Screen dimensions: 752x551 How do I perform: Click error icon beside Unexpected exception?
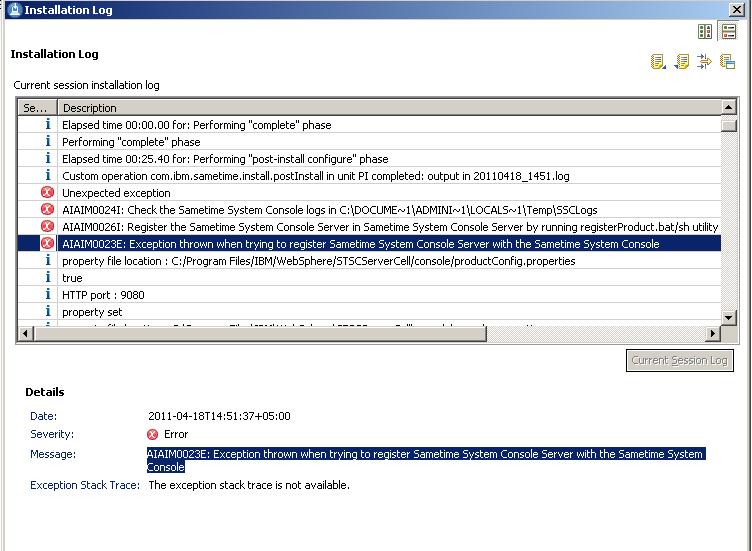(x=47, y=193)
